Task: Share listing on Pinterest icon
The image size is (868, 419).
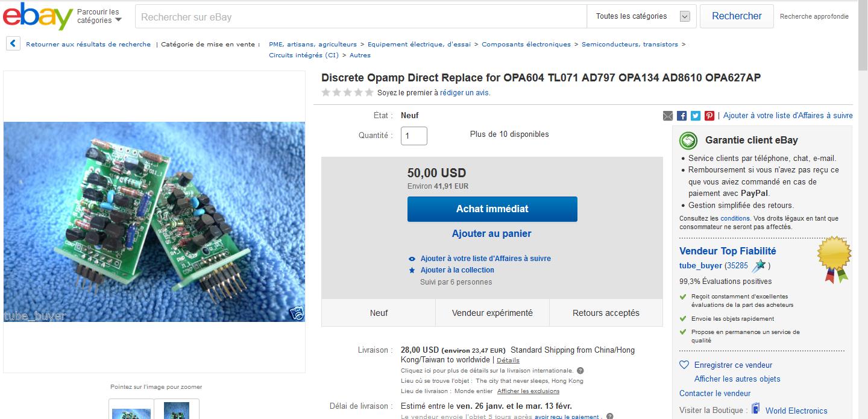Action: pos(709,116)
